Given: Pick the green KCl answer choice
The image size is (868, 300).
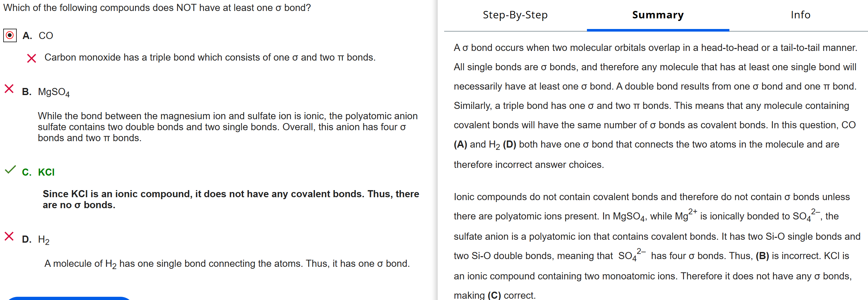Looking at the screenshot, I should pos(46,172).
